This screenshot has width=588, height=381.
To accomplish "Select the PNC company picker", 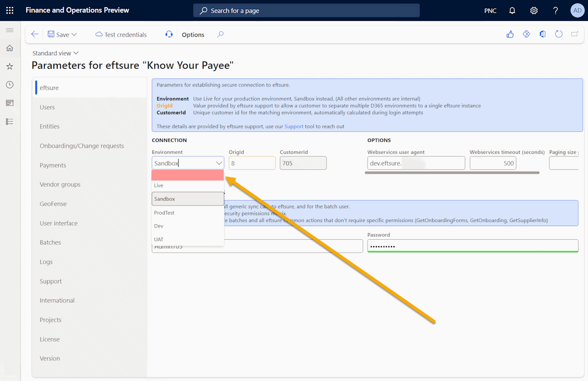I will click(x=490, y=11).
